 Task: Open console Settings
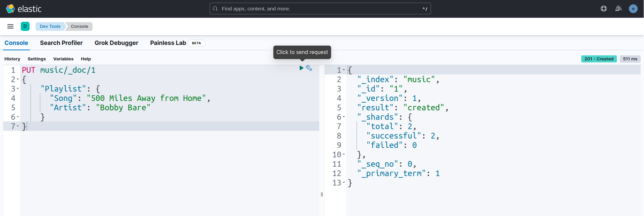(37, 59)
